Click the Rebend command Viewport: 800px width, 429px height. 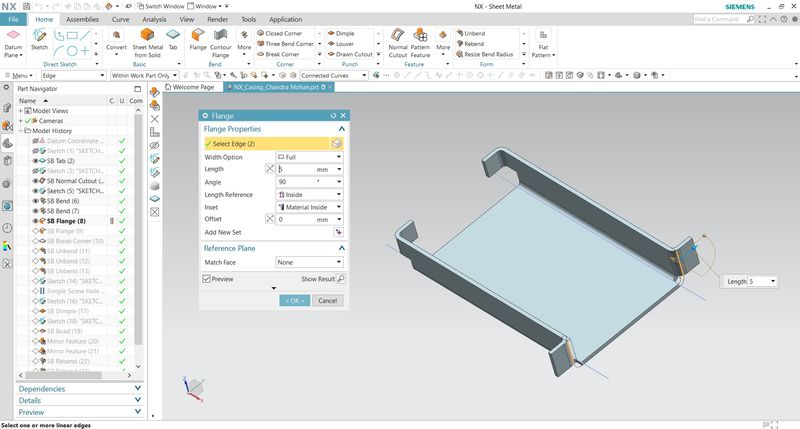(470, 44)
